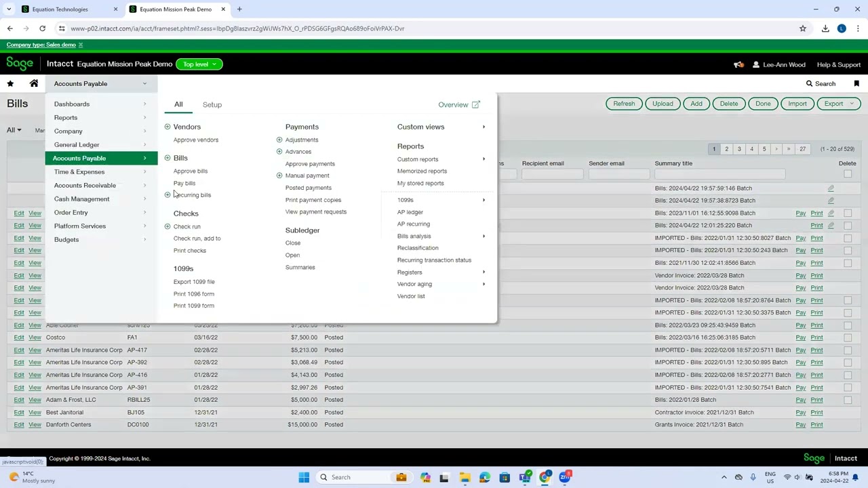Tick delete checkbox for 18:57:20:8764 Batch row
868x488 pixels.
tap(848, 300)
